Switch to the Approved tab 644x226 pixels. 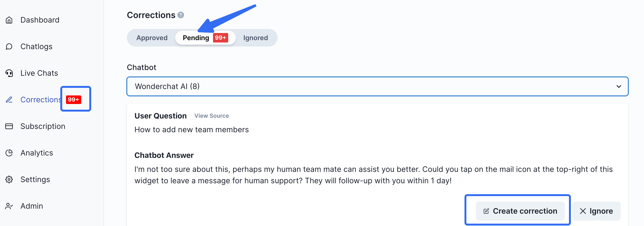[x=152, y=38]
